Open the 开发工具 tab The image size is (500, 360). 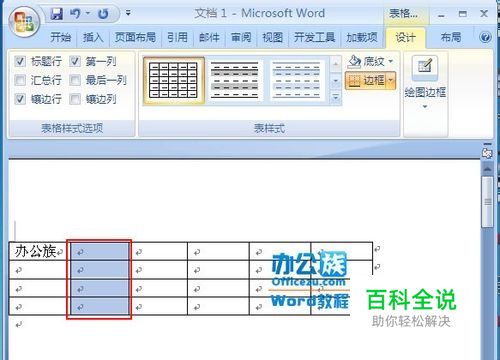[314, 37]
